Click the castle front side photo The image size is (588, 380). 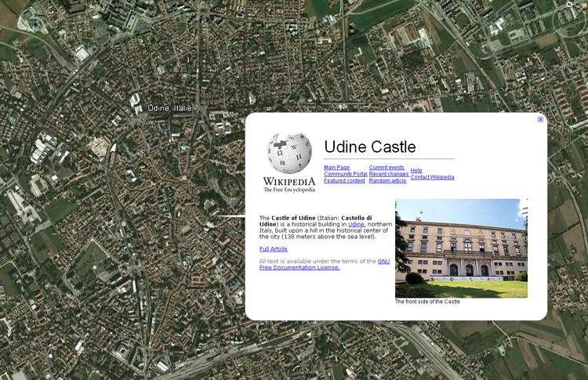click(x=461, y=248)
